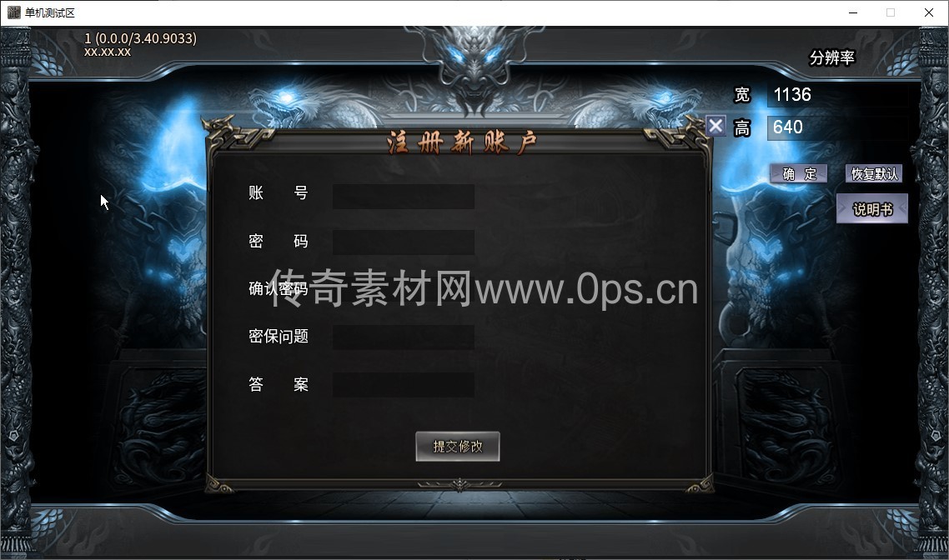Click the version text 1 (0.0.0/3.40.9033)
Image resolution: width=949 pixels, height=560 pixels.
140,38
